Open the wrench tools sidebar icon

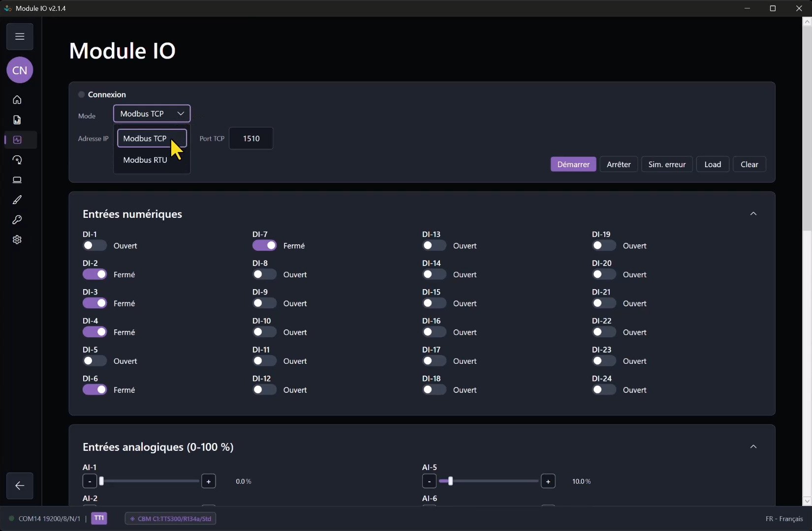click(x=17, y=220)
